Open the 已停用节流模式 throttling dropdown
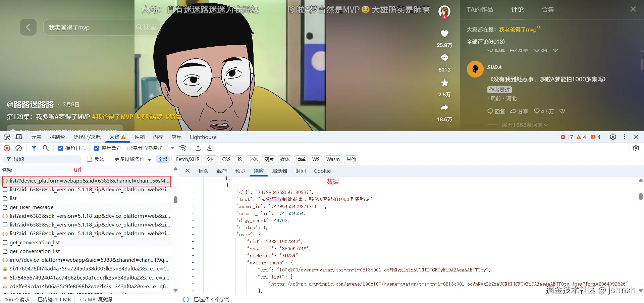Image resolution: width=644 pixels, height=303 pixels. point(151,148)
